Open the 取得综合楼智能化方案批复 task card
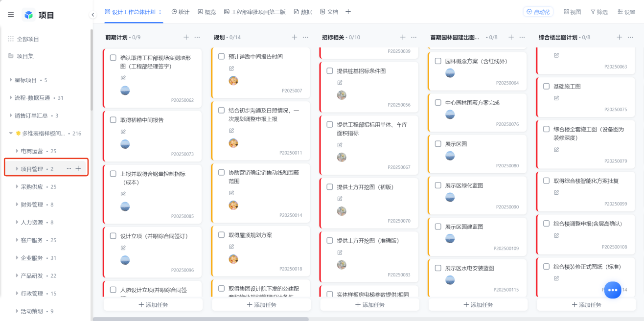Viewport: 644px width, 321px height. point(586,191)
